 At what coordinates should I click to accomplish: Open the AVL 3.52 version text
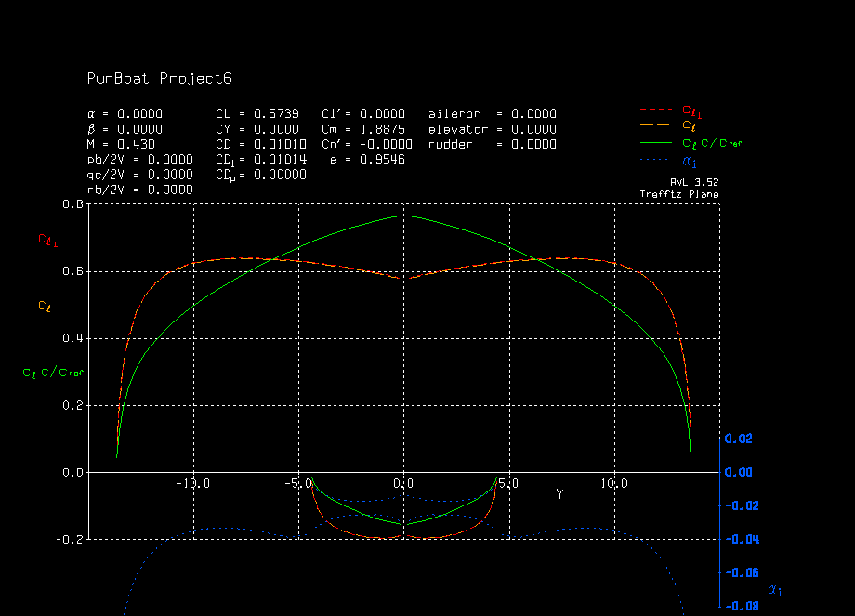point(693,182)
